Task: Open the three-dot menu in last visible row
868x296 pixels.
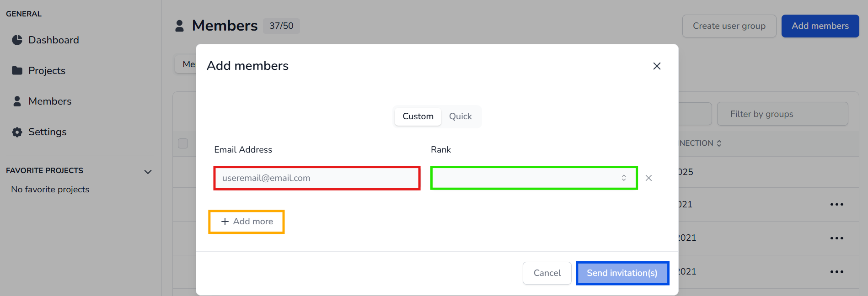Action: point(836,272)
